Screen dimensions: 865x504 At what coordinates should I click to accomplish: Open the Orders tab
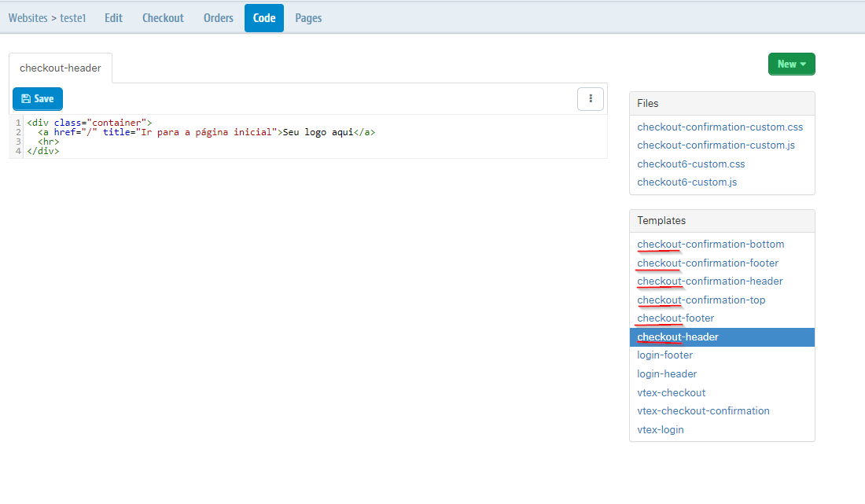[219, 18]
